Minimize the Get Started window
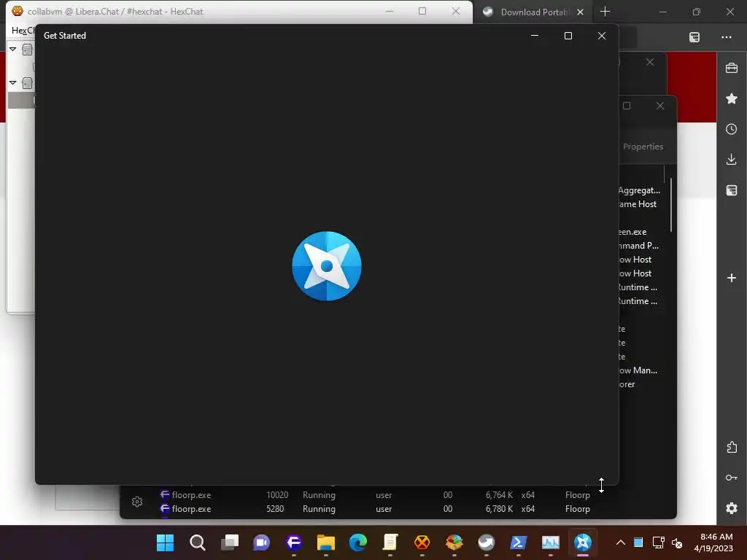This screenshot has height=560, width=747. [535, 36]
